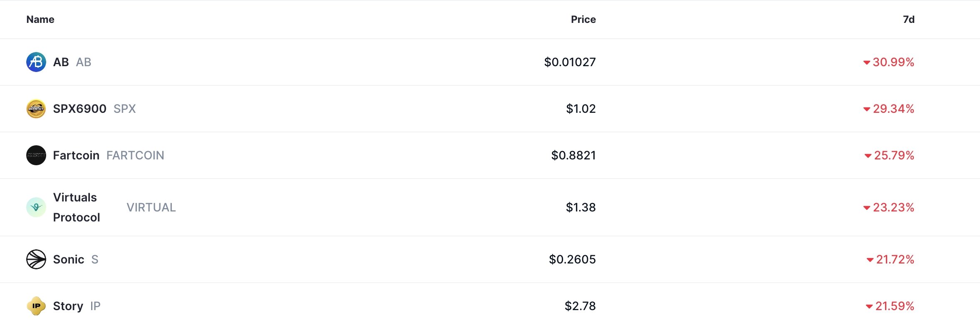Click Story price $2.78

coord(580,306)
